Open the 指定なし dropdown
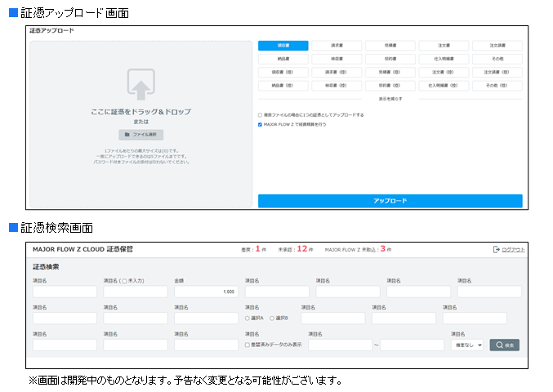The width and height of the screenshot is (553, 392). coord(467,345)
